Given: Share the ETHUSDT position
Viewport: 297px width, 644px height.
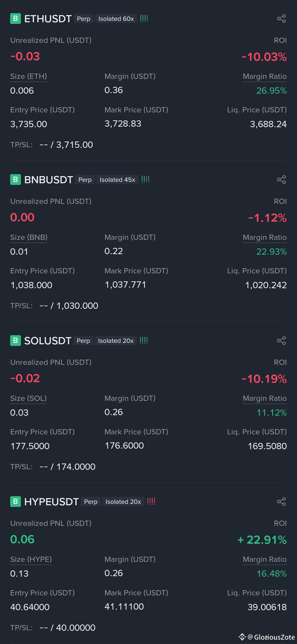Looking at the screenshot, I should pos(281,19).
